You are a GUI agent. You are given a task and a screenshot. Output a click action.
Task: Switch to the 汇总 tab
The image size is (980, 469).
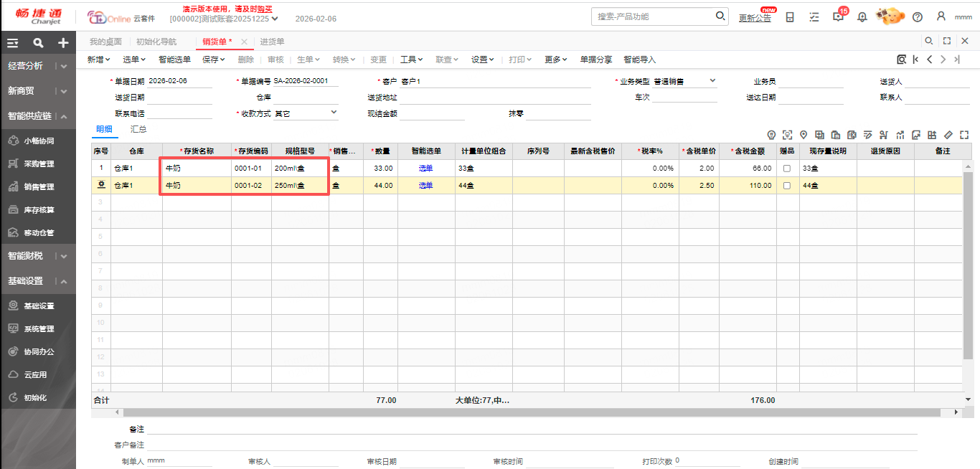[138, 130]
